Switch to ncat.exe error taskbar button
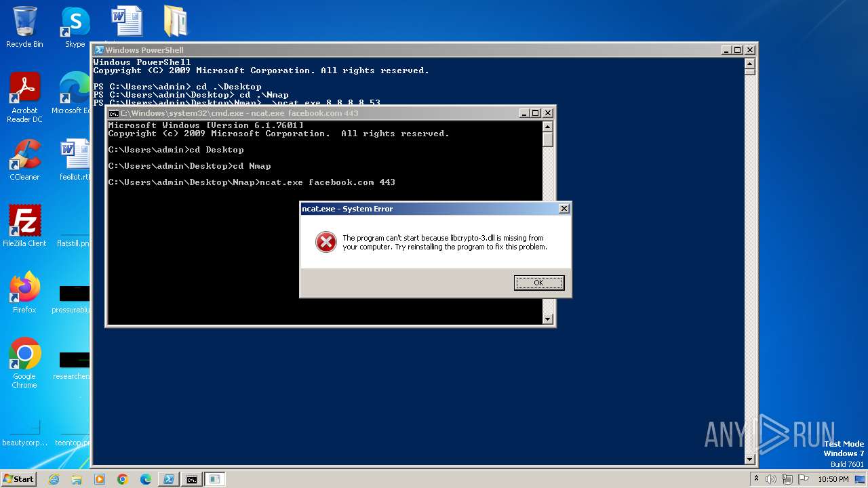Viewport: 868px width, 488px height. 215,479
